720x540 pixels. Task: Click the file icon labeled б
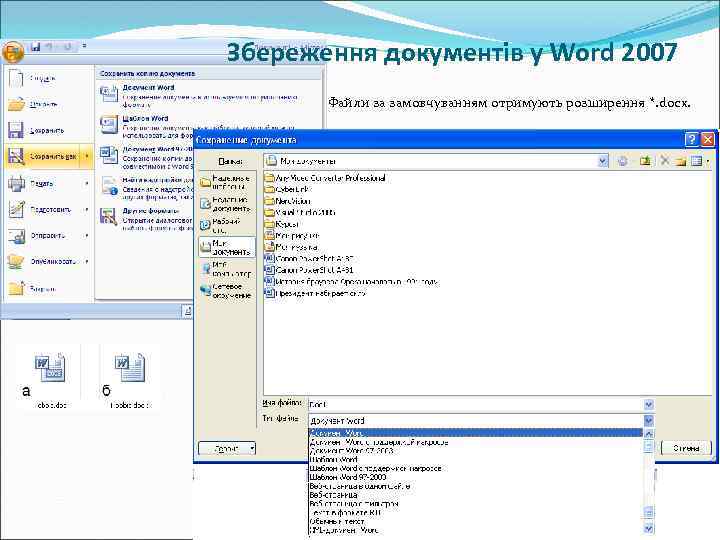point(130,367)
